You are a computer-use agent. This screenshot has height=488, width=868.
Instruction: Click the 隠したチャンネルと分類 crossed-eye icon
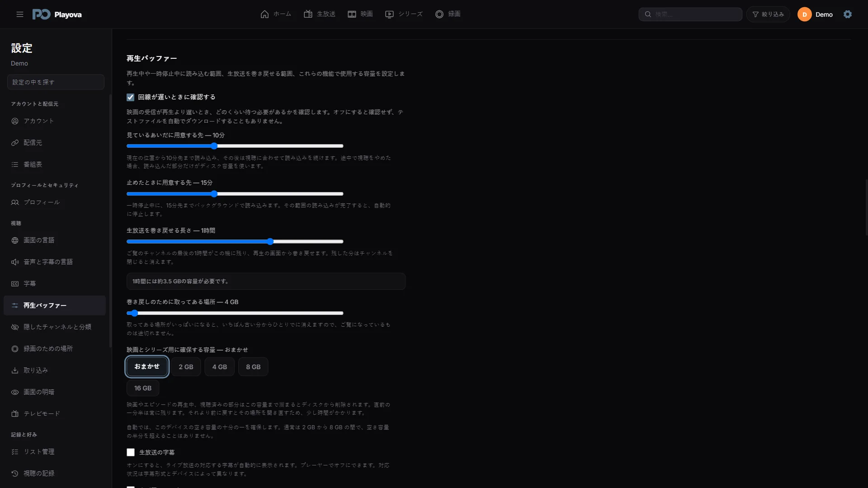15,327
